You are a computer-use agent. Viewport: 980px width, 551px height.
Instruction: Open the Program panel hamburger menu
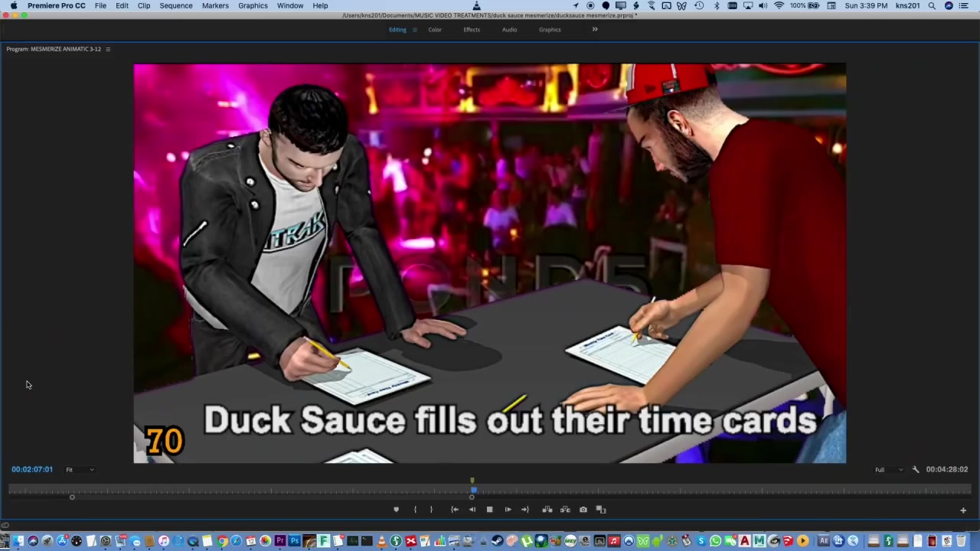(x=108, y=49)
